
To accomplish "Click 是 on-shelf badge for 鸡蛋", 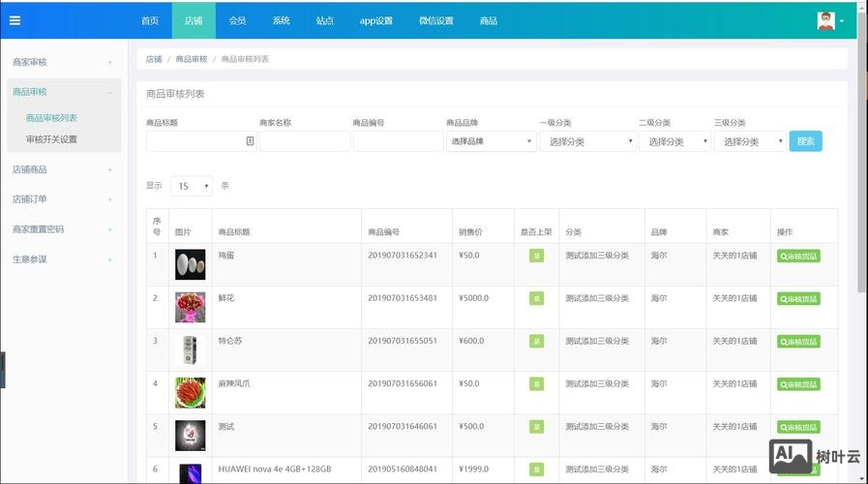I will [x=536, y=256].
